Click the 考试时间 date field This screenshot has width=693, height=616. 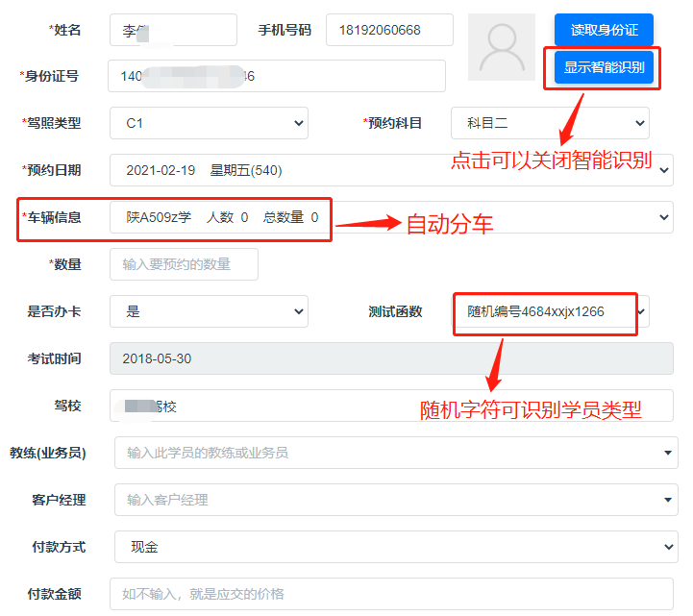coord(391,358)
